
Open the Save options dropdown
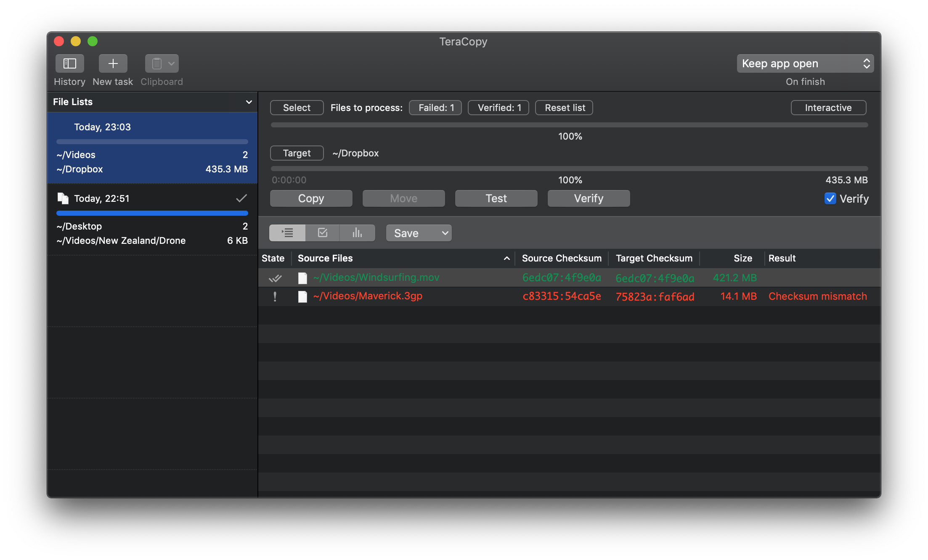pyautogui.click(x=418, y=232)
